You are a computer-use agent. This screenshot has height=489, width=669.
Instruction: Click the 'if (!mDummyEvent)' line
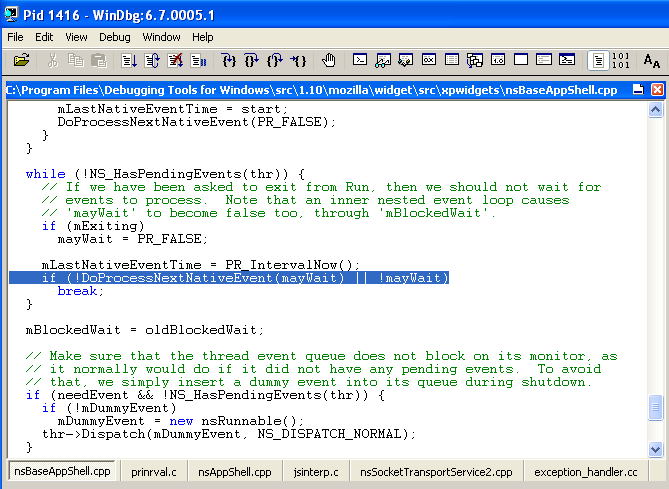point(109,408)
